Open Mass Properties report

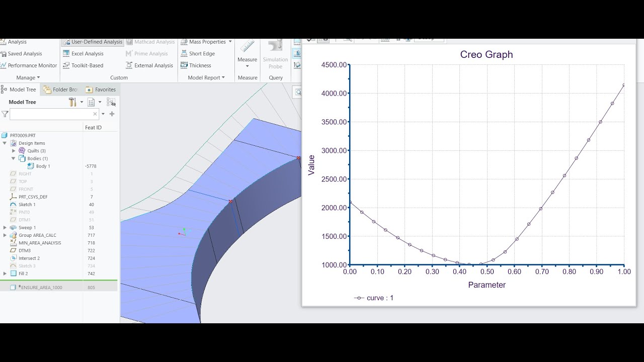point(202,42)
